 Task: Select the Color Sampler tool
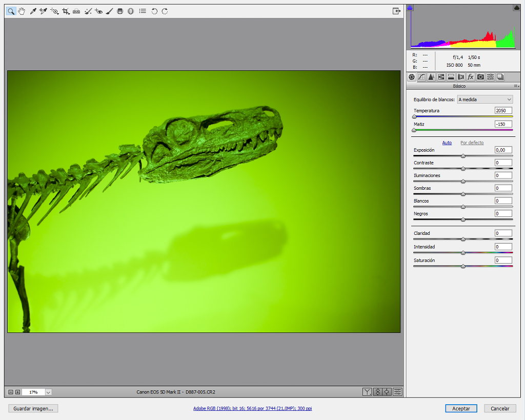click(43, 11)
